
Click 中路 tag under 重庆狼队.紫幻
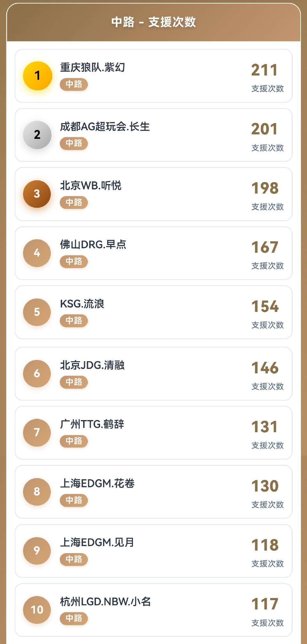[74, 84]
